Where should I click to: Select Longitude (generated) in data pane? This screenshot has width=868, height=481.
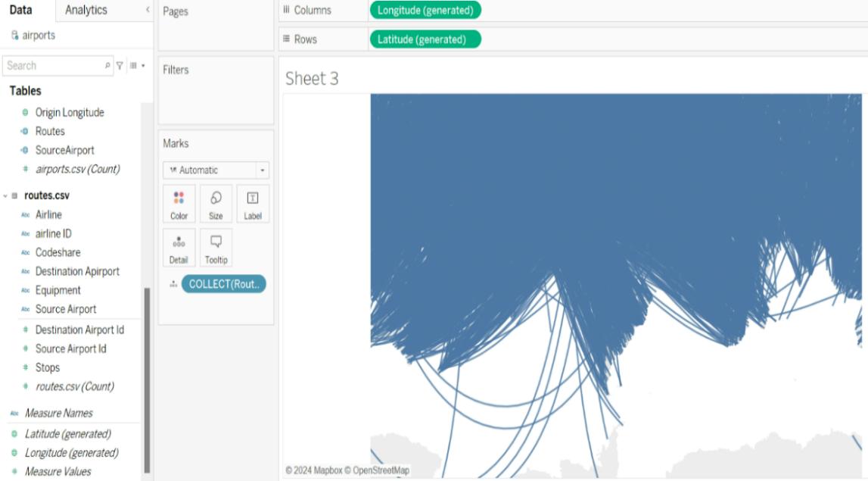pyautogui.click(x=71, y=453)
